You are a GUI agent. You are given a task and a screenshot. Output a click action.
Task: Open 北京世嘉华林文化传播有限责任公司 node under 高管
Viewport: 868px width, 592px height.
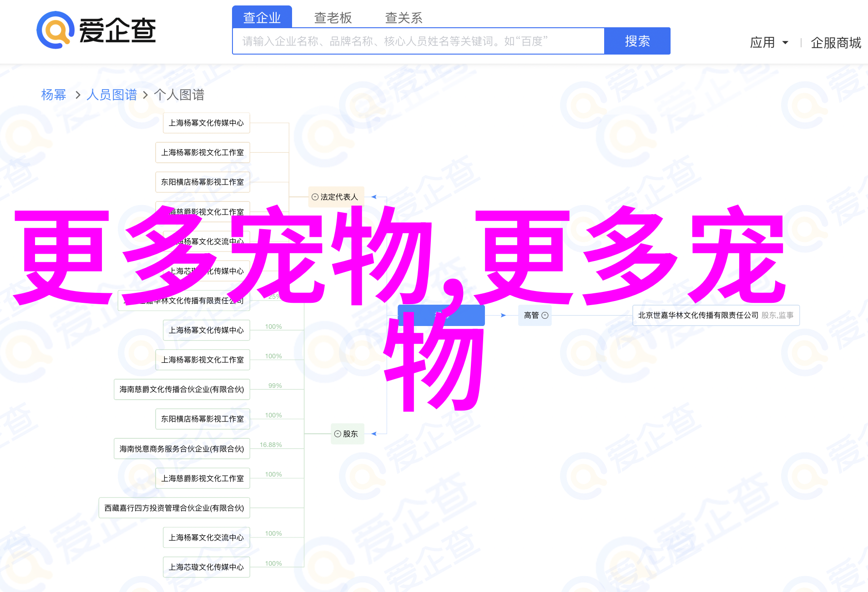pyautogui.click(x=716, y=315)
